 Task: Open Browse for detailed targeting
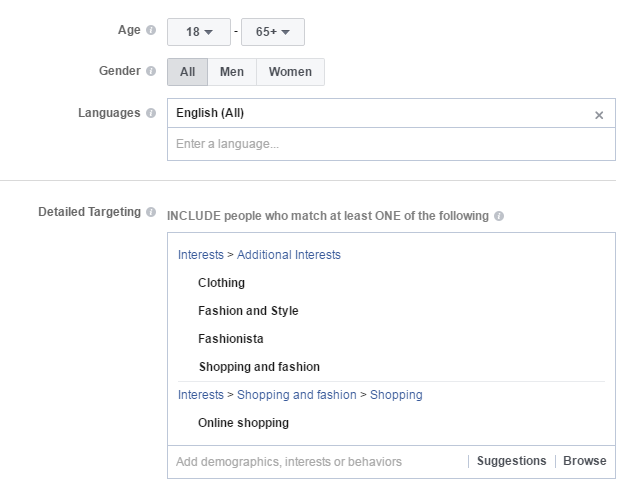pyautogui.click(x=585, y=461)
